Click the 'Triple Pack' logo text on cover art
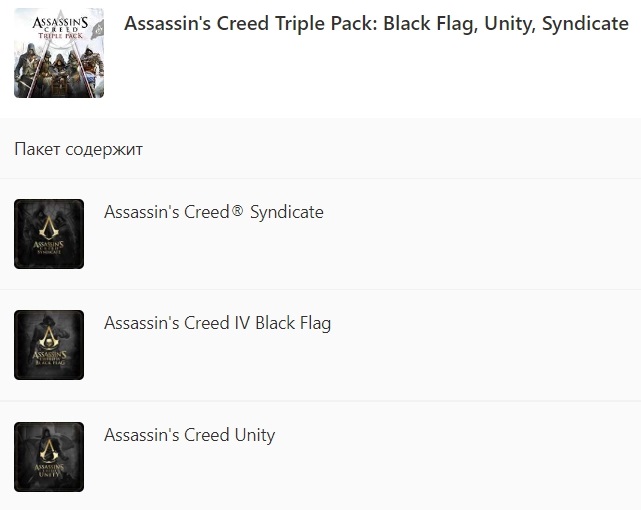The height and width of the screenshot is (510, 641). tap(61, 36)
